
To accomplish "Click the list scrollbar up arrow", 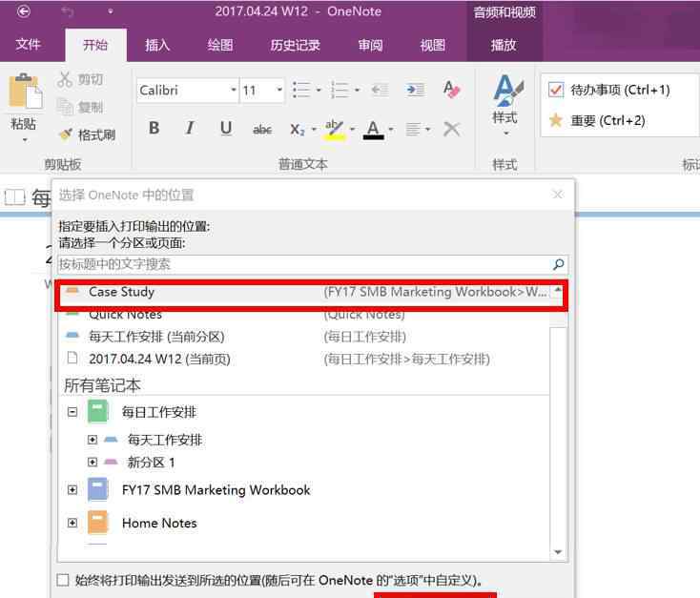I will pyautogui.click(x=558, y=291).
